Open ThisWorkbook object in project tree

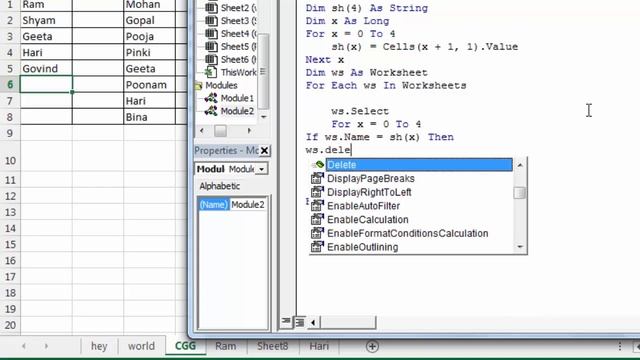click(x=231, y=72)
